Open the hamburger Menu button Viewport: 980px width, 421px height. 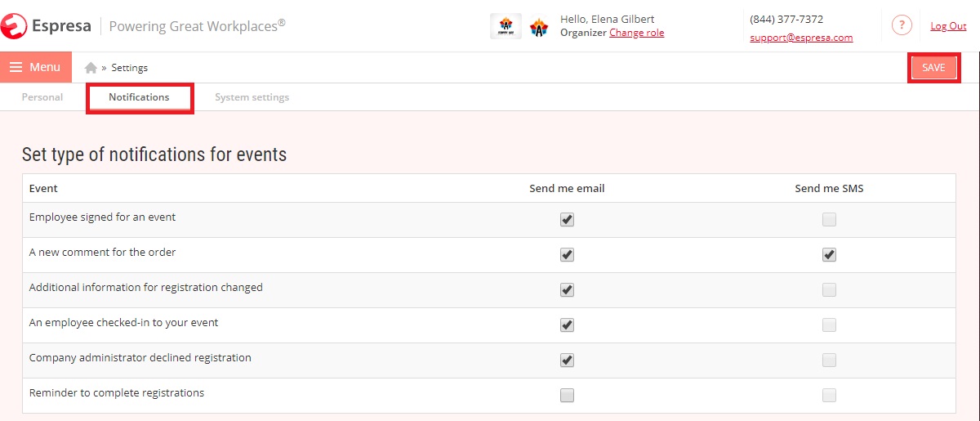(36, 67)
